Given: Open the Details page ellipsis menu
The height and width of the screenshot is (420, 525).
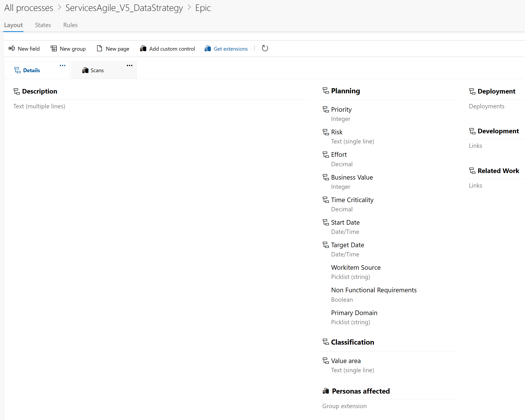Looking at the screenshot, I should (x=62, y=65).
